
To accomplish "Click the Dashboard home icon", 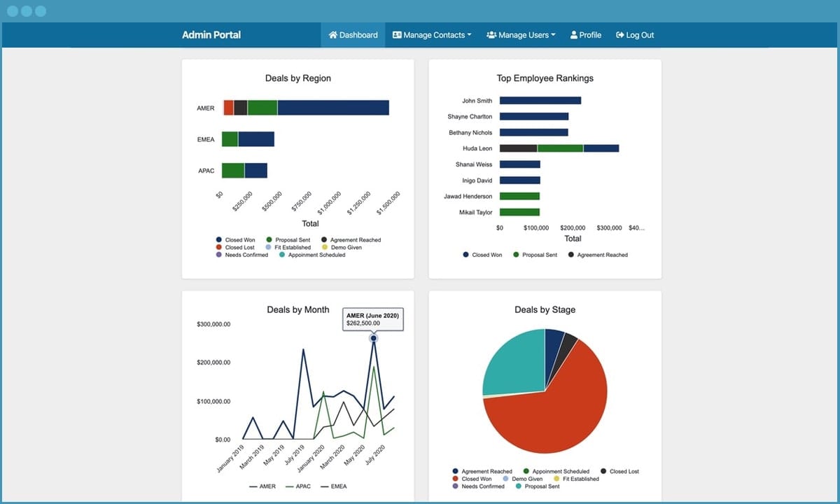I will [x=332, y=35].
